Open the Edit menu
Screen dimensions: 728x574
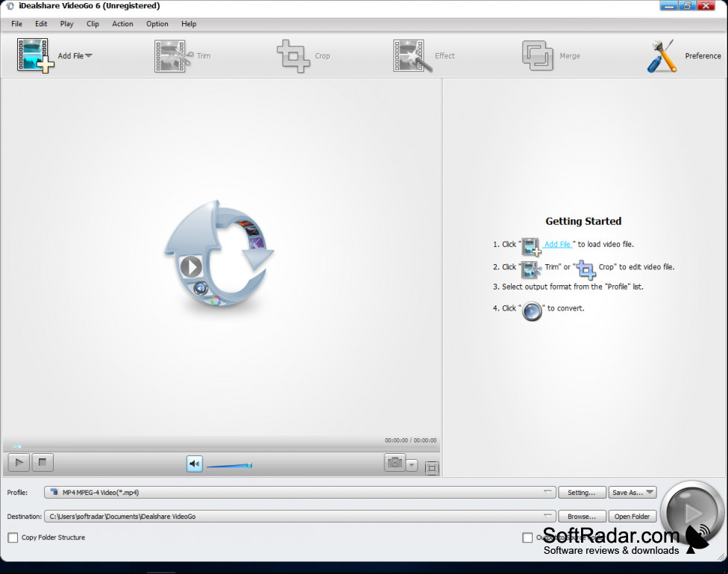(x=41, y=24)
